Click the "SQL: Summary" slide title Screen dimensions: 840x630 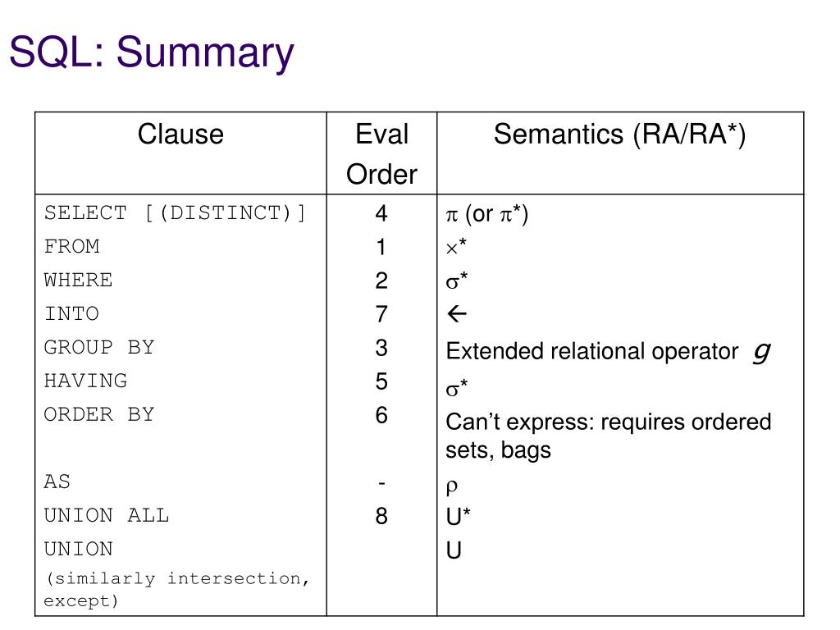(152, 52)
